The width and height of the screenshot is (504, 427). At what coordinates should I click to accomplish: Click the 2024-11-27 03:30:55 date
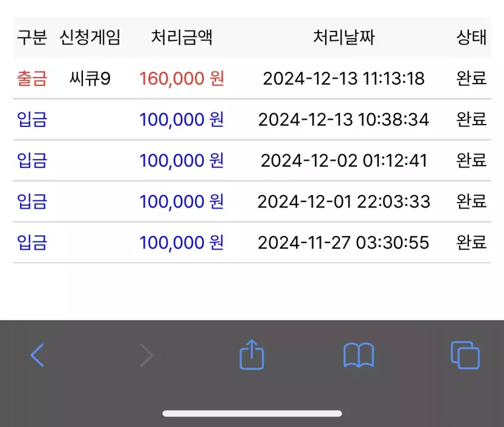point(343,243)
